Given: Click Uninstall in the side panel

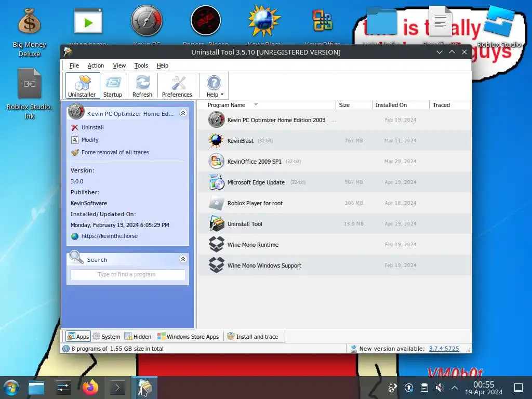Looking at the screenshot, I should pos(92,127).
